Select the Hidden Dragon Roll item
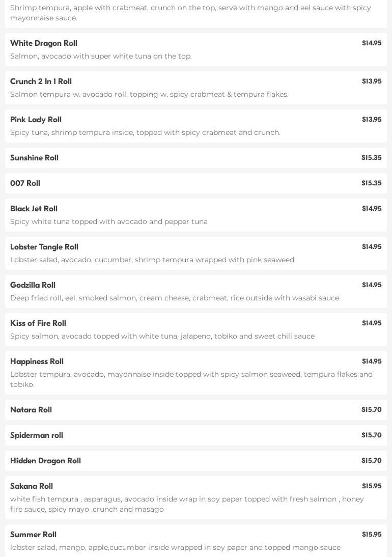 pos(45,461)
